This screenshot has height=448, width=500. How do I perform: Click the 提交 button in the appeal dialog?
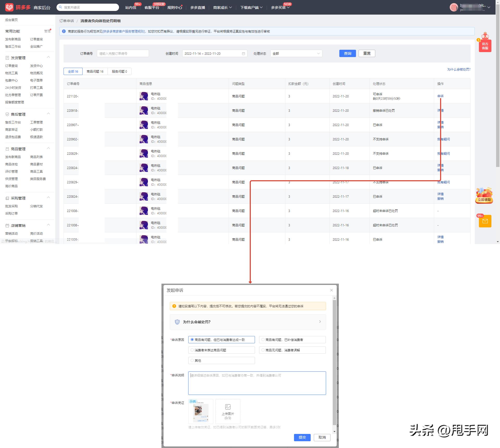point(302,437)
